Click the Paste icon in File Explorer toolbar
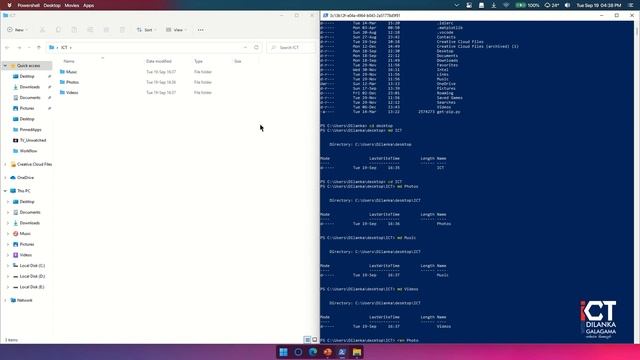This screenshot has width=640, height=360. (x=74, y=30)
